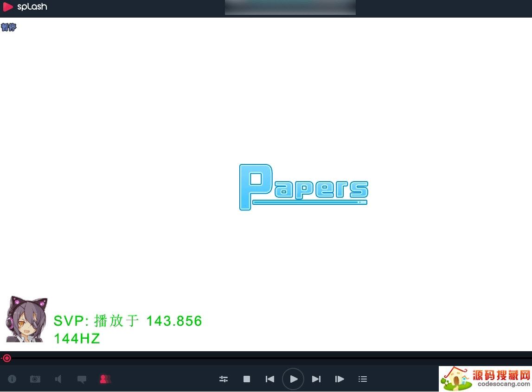Image resolution: width=532 pixels, height=392 pixels.
Task: Open the equalizer settings sliders icon
Action: pyautogui.click(x=224, y=379)
